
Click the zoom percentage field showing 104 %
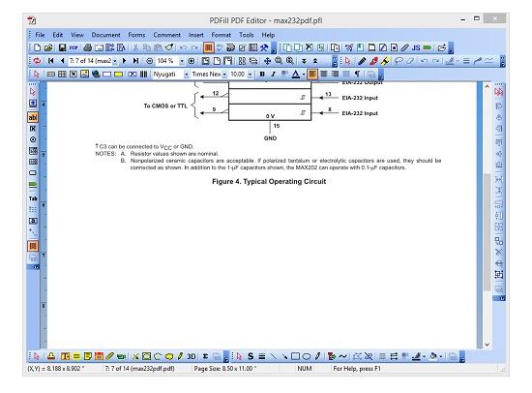[x=167, y=61]
